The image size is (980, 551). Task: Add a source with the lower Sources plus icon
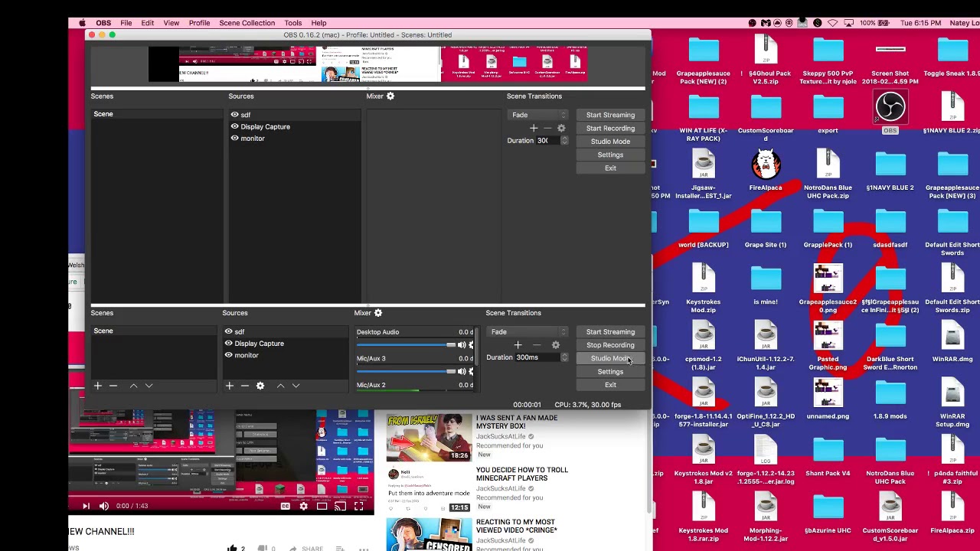pos(230,386)
